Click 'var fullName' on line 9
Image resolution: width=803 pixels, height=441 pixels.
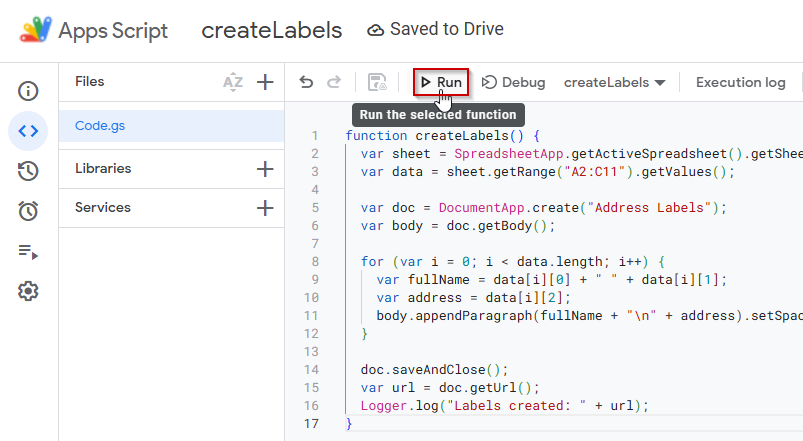(x=423, y=280)
